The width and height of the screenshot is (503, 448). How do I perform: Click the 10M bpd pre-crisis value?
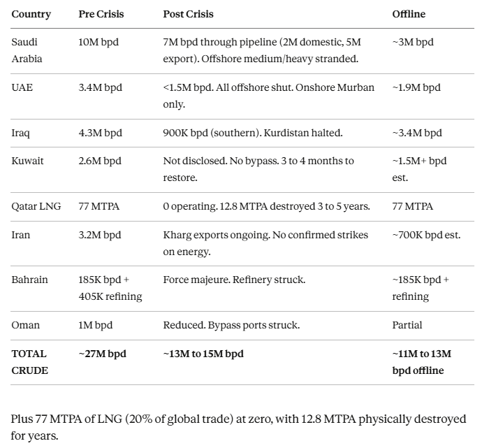tap(99, 42)
